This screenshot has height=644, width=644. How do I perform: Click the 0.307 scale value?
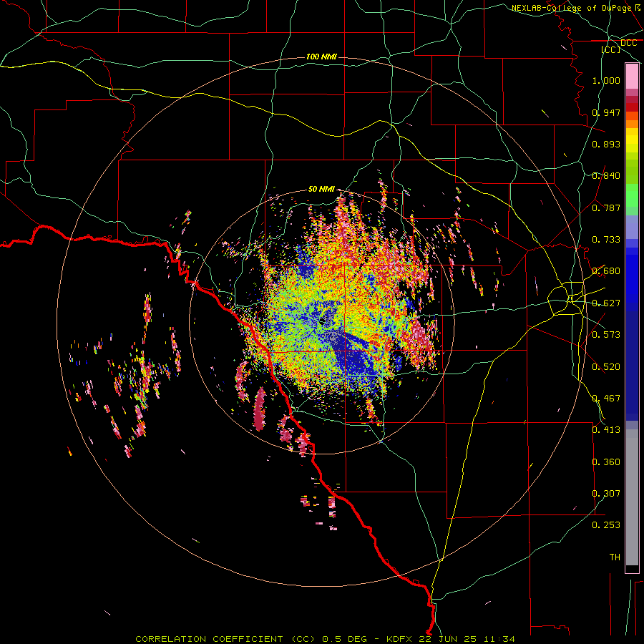pyautogui.click(x=606, y=494)
